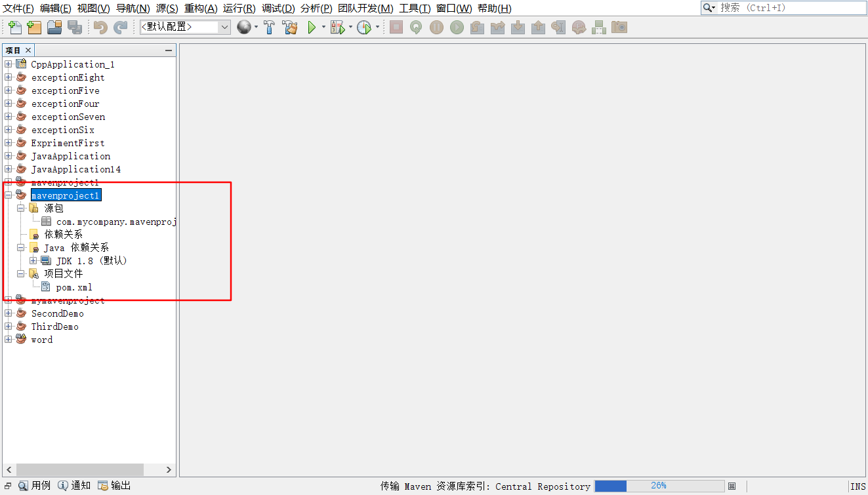Cancel the Maven indexing task icon
Image resolution: width=868 pixels, height=495 pixels.
click(x=732, y=486)
